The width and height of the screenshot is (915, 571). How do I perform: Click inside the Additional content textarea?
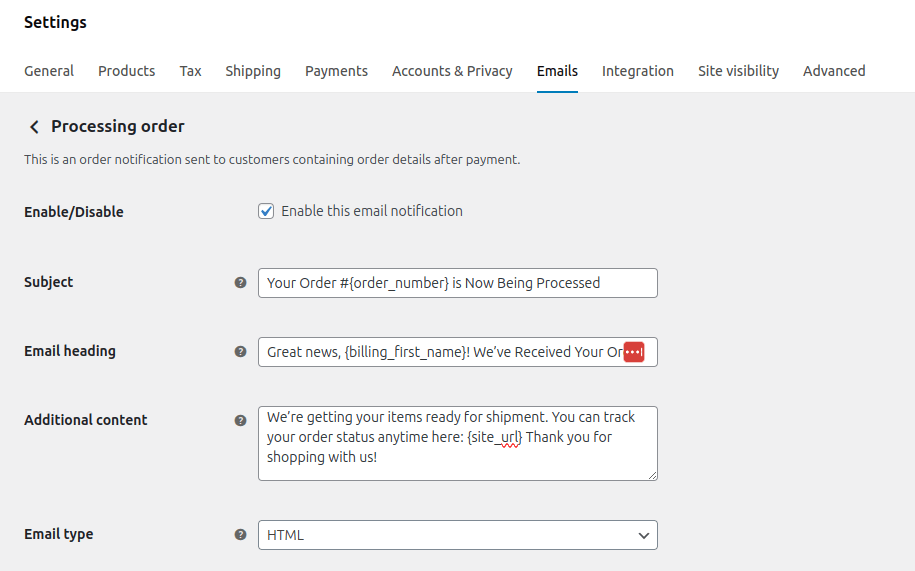tap(458, 444)
